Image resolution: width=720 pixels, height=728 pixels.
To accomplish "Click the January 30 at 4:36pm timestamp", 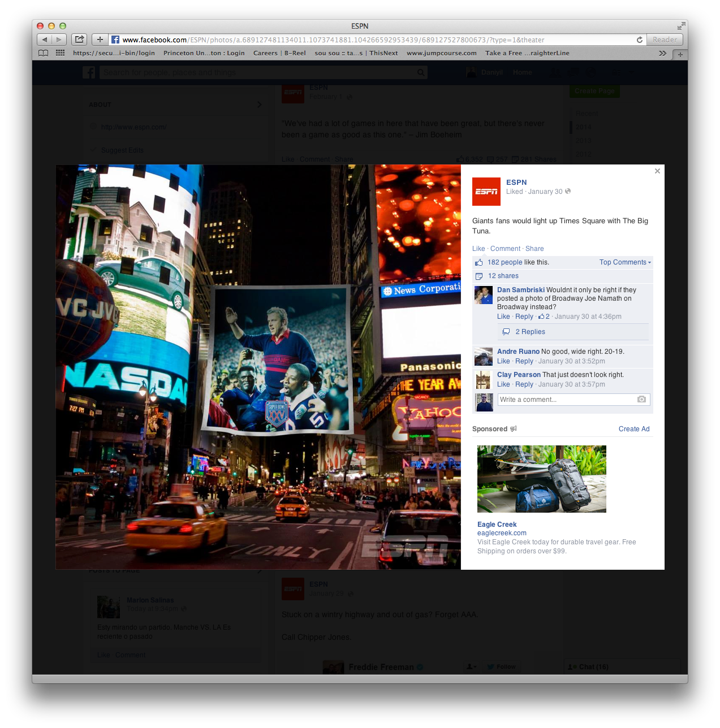I will [x=588, y=317].
